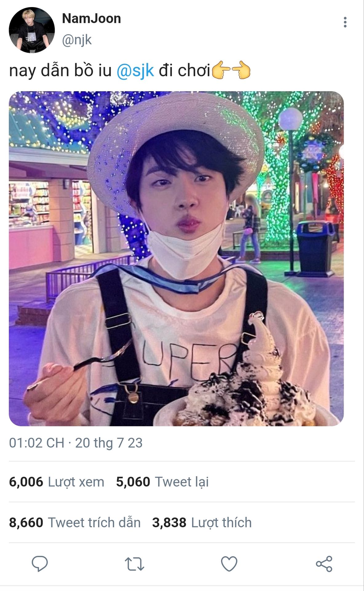
Task: View the 3,838 Lượt thích list
Action: pos(202,522)
